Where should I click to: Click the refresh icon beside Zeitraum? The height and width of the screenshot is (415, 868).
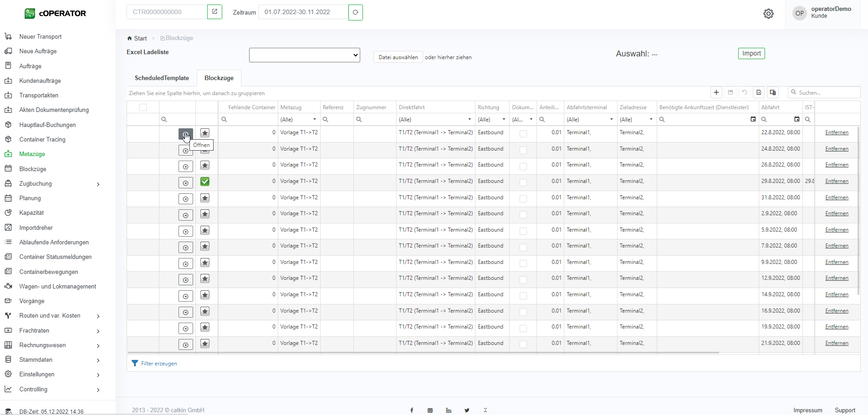coord(355,12)
